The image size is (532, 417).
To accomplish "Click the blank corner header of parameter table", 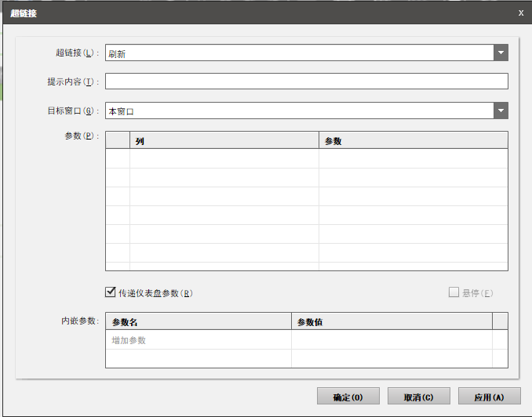I will (x=118, y=141).
